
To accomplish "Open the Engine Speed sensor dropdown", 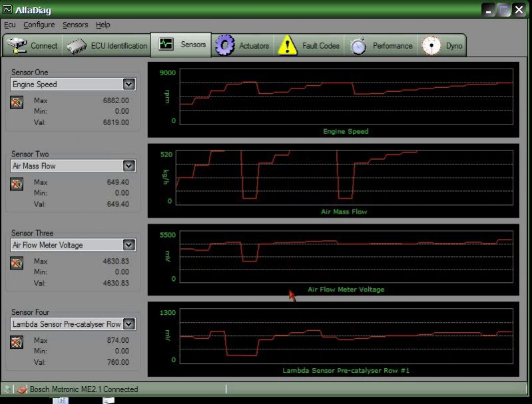I will [x=129, y=85].
